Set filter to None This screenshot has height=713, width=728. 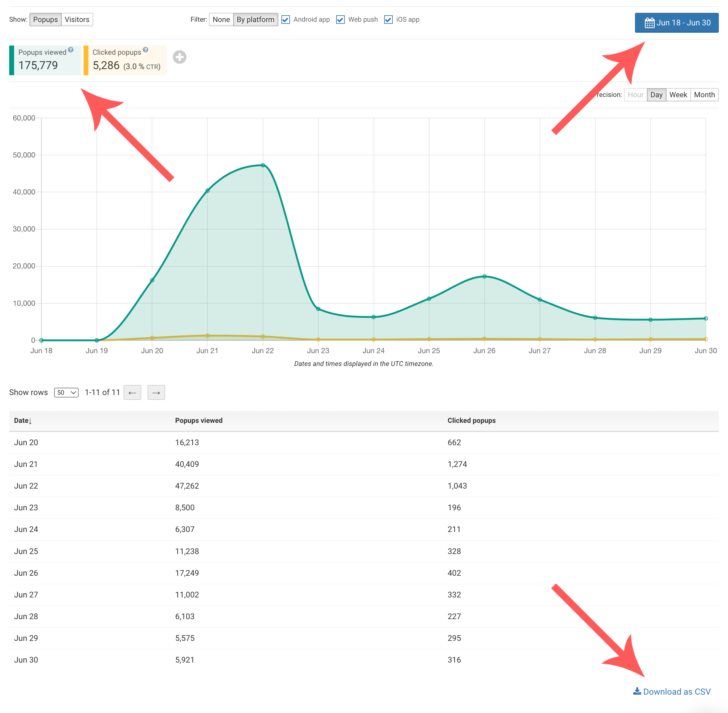click(x=221, y=20)
